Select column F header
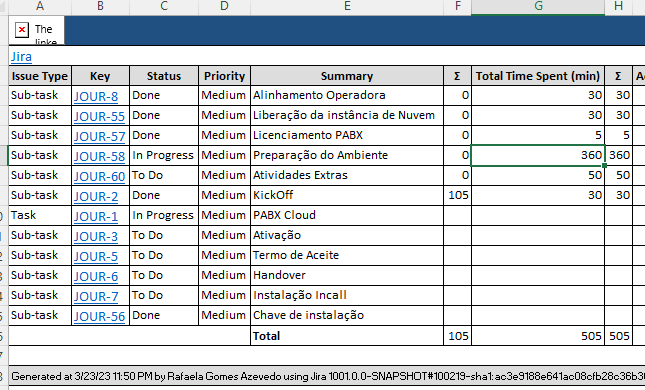Image resolution: width=645 pixels, height=390 pixels. coord(457,6)
